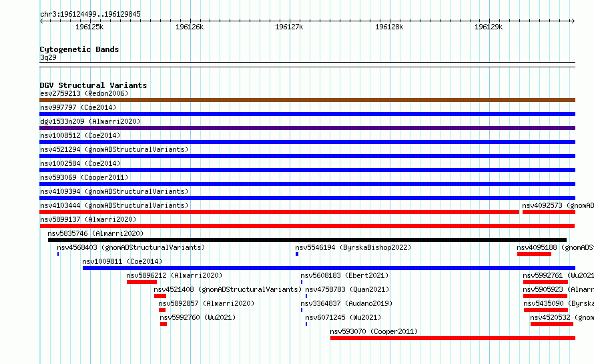This screenshot has height=364, width=594.
Task: Click the nsv593069 (Cooper2011) label
Action: pyautogui.click(x=84, y=177)
